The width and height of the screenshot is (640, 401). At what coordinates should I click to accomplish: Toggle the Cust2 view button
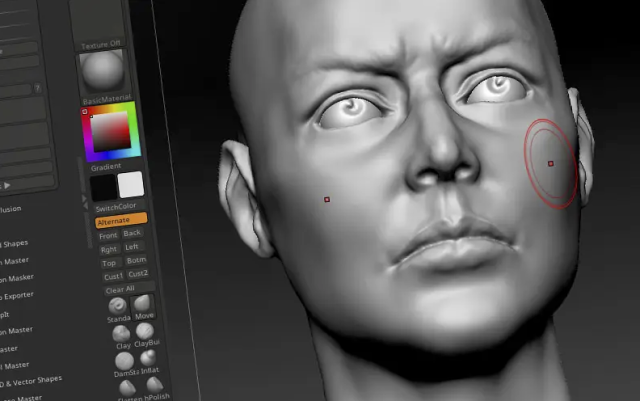138,274
